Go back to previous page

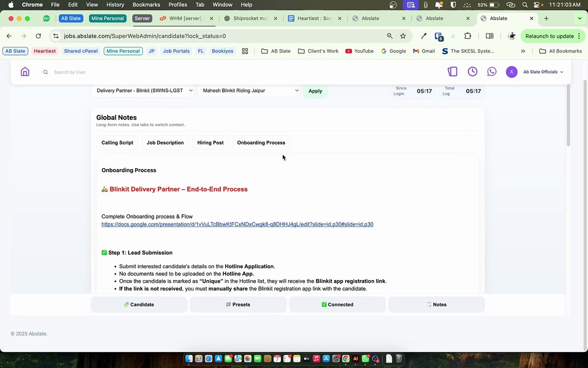(x=9, y=36)
